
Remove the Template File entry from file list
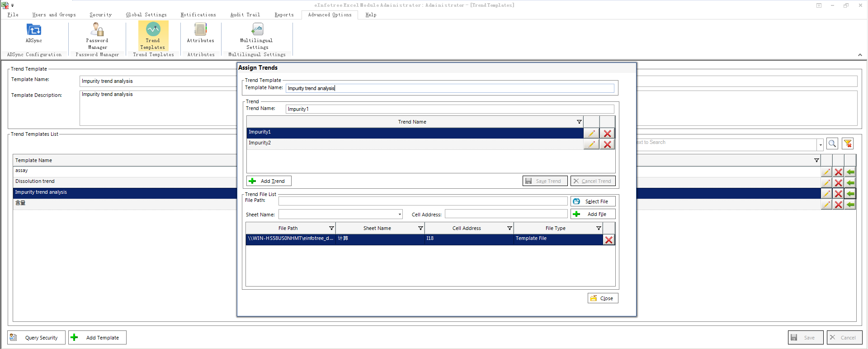tap(609, 240)
